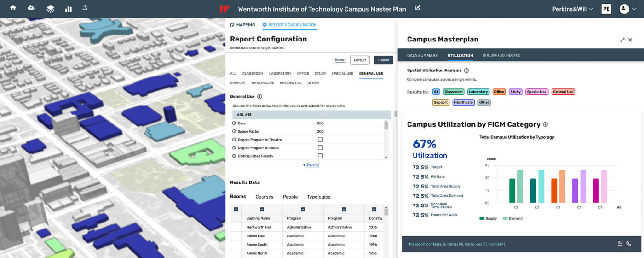The width and height of the screenshot is (644, 258).
Task: Switch to the Building Scorecard tab
Action: coord(501,55)
